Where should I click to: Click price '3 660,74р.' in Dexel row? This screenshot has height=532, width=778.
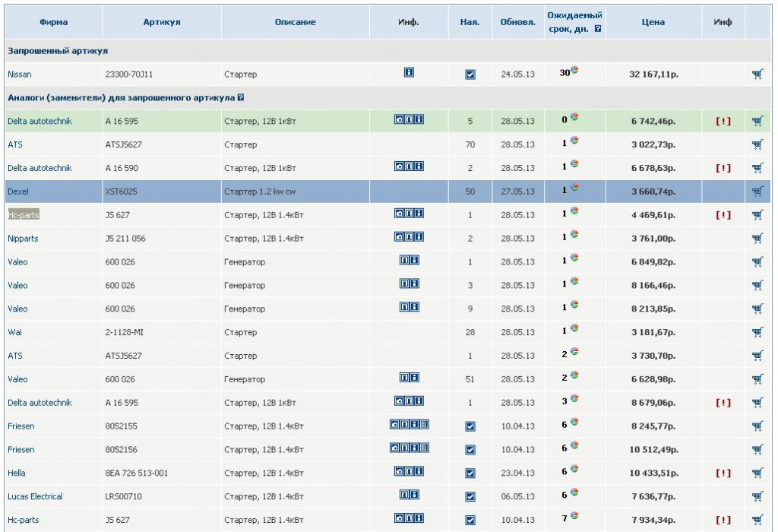click(x=653, y=192)
